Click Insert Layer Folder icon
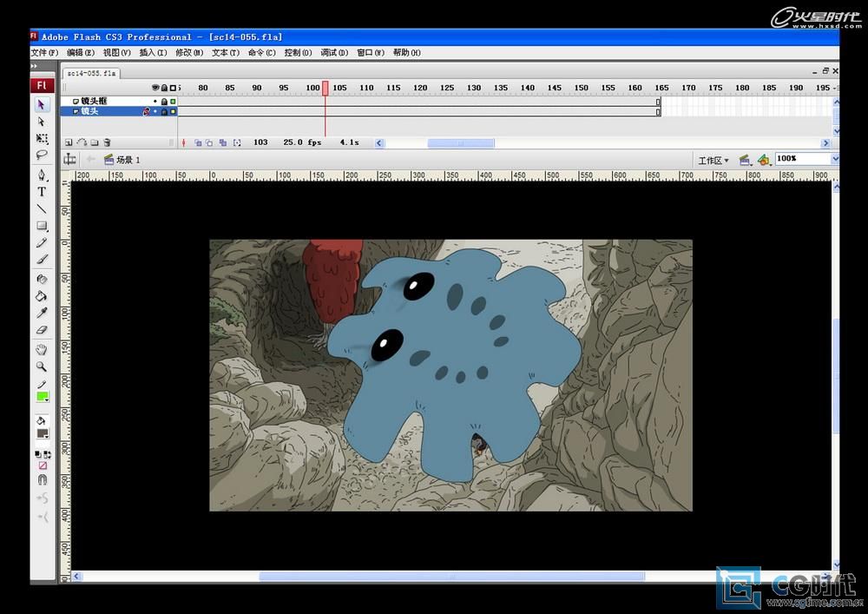Screen dimensions: 868x614 [x=95, y=142]
